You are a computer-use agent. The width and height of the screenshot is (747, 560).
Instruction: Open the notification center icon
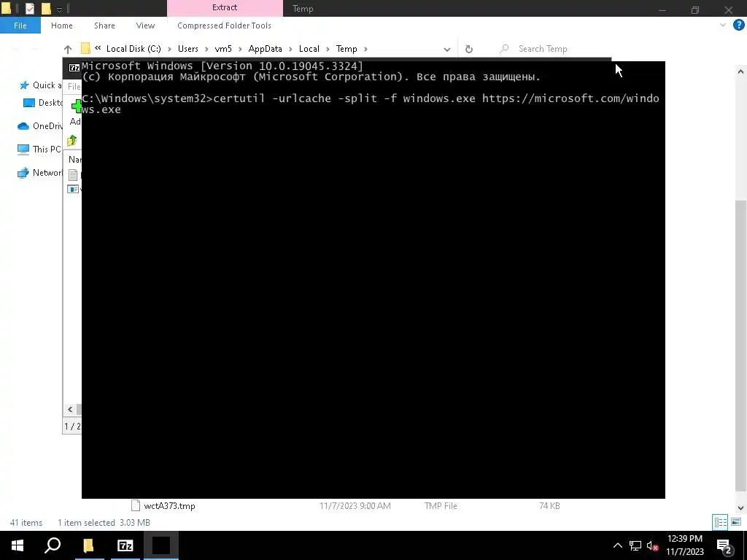[x=724, y=546]
